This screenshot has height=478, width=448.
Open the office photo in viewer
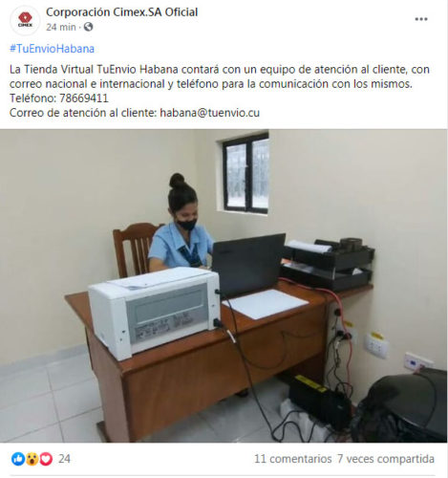tap(224, 286)
